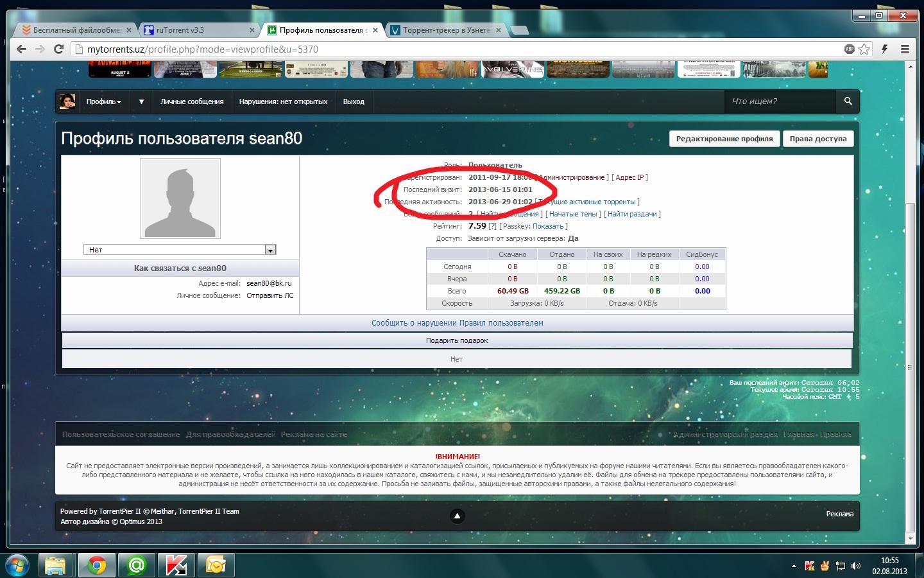Image resolution: width=924 pixels, height=578 pixels.
Task: Click the Права доступа button
Action: 817,139
